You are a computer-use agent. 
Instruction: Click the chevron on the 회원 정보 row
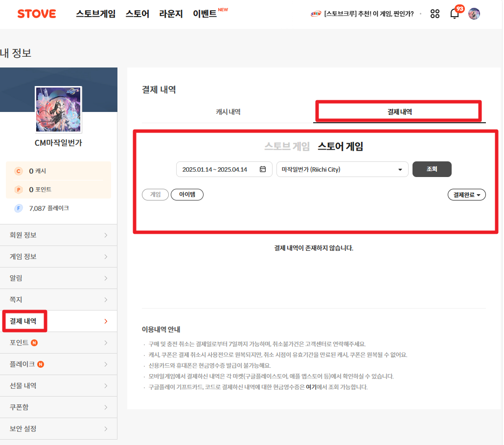coord(106,235)
